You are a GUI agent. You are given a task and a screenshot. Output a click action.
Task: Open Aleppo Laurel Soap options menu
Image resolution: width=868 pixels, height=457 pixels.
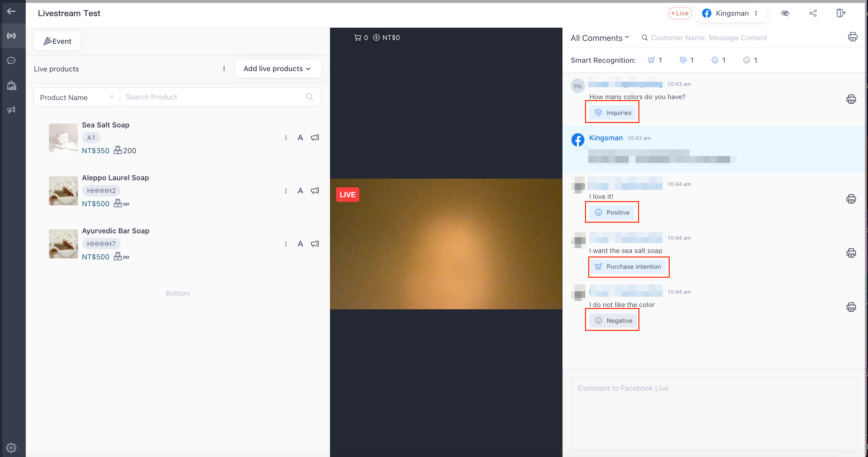pos(286,191)
